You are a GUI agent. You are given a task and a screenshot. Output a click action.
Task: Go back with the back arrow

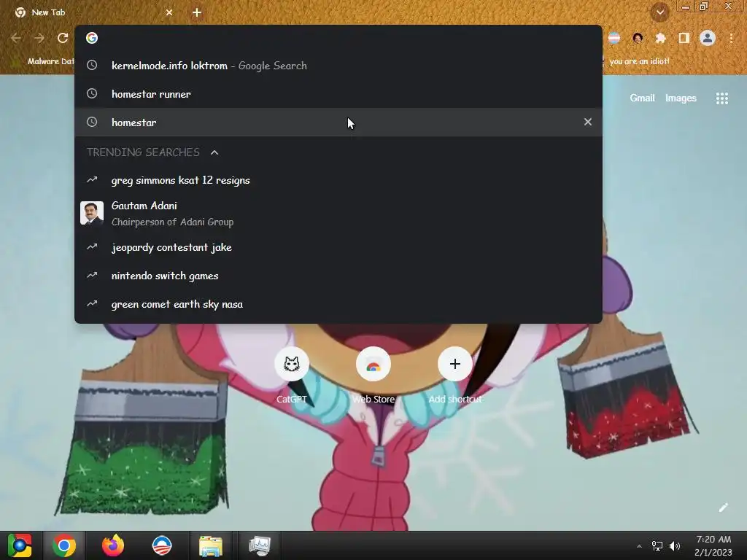pos(16,38)
